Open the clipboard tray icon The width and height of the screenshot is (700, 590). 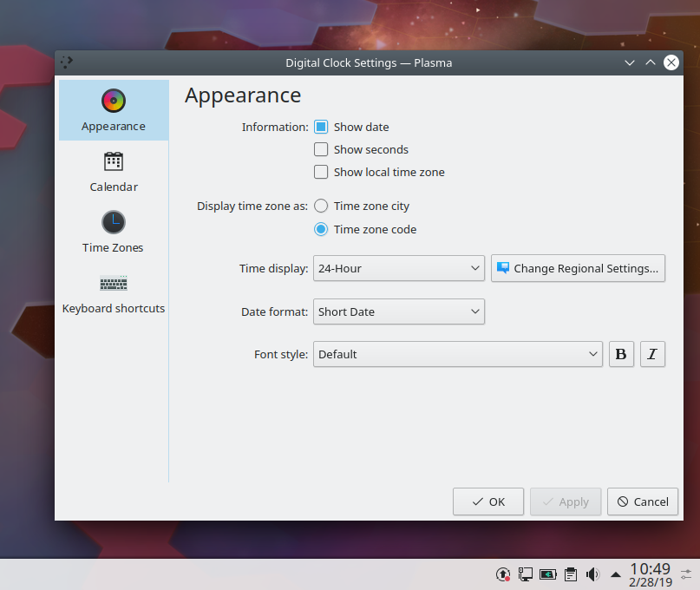pyautogui.click(x=570, y=574)
